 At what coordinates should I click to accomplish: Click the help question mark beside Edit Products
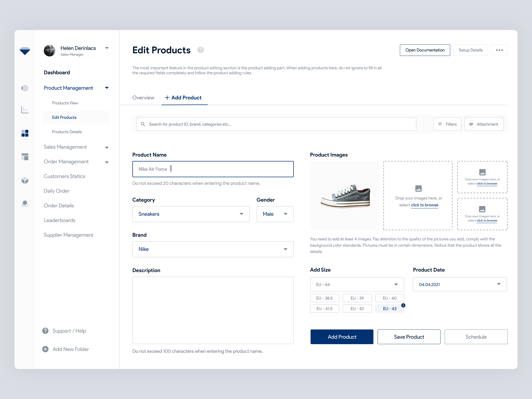point(201,50)
